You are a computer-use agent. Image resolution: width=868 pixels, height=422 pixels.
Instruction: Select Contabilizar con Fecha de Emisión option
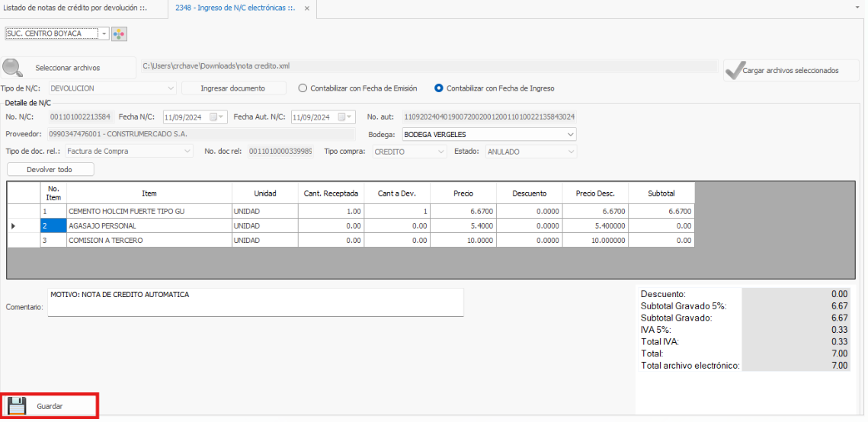[x=303, y=88]
